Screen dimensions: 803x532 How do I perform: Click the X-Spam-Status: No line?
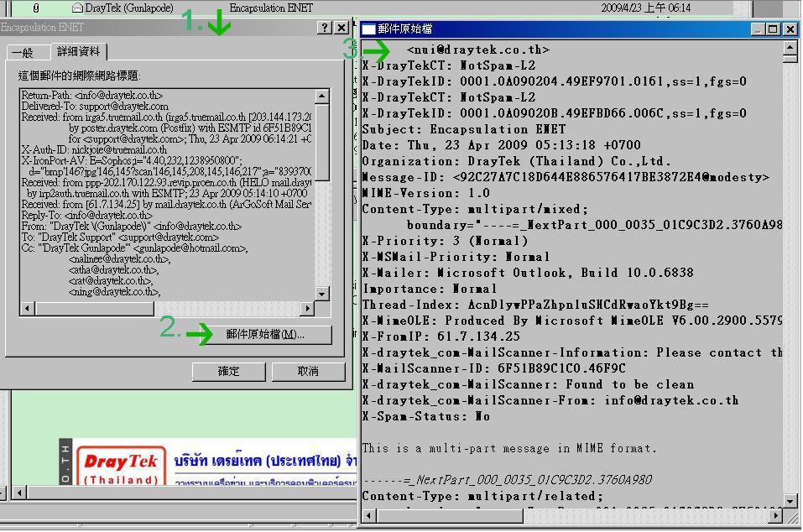click(426, 416)
